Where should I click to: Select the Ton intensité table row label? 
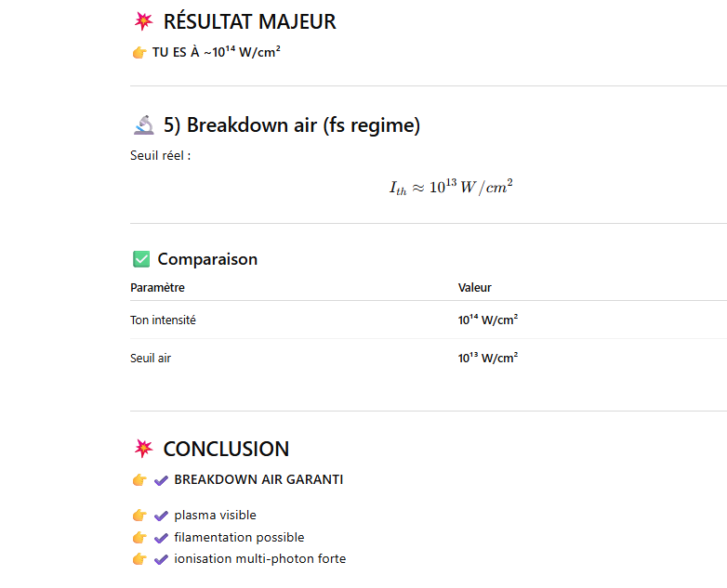coord(163,320)
